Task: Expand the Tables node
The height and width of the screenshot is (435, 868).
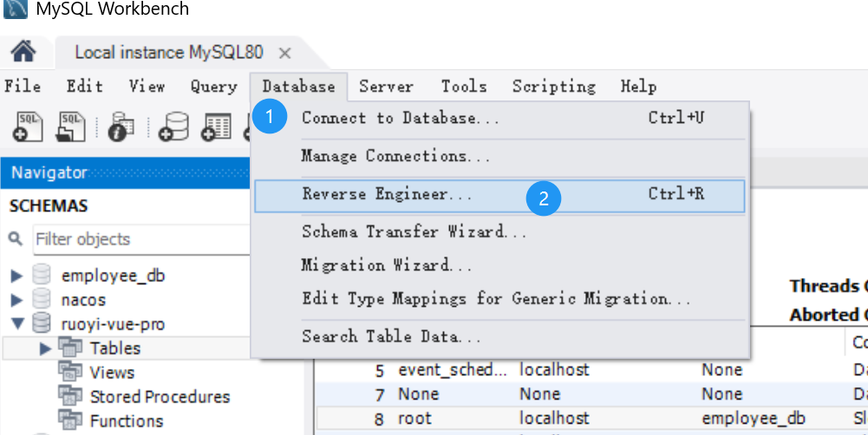Action: point(46,348)
